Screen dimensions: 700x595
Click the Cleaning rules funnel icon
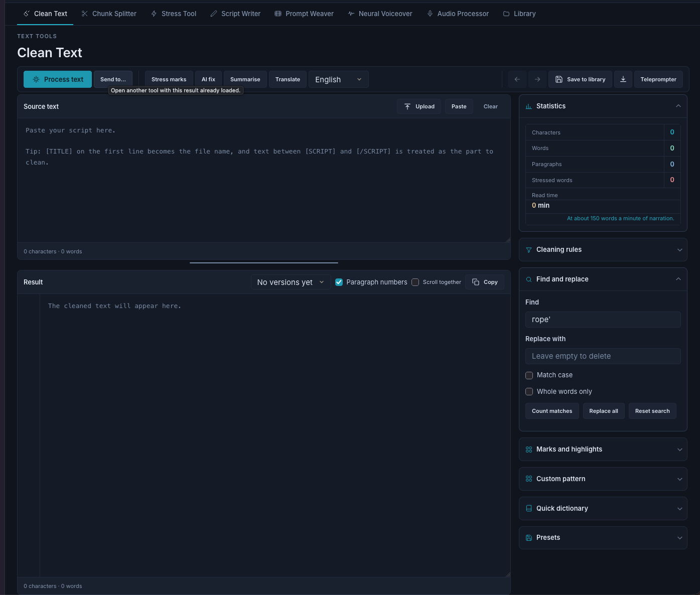(529, 250)
